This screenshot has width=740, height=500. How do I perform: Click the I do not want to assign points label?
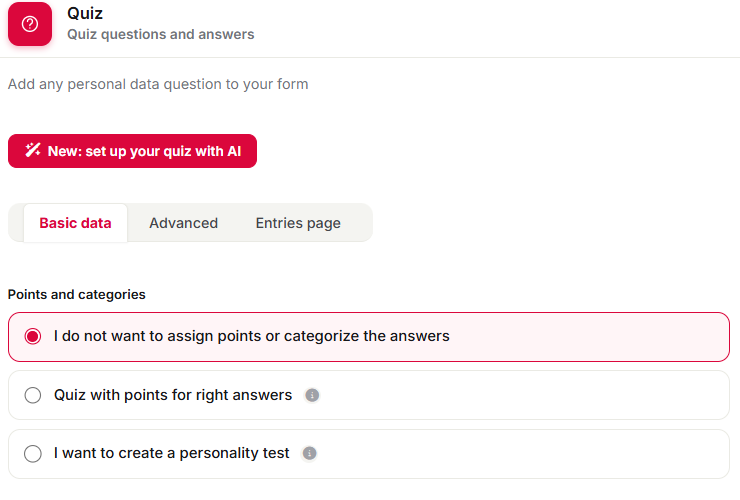coord(252,336)
